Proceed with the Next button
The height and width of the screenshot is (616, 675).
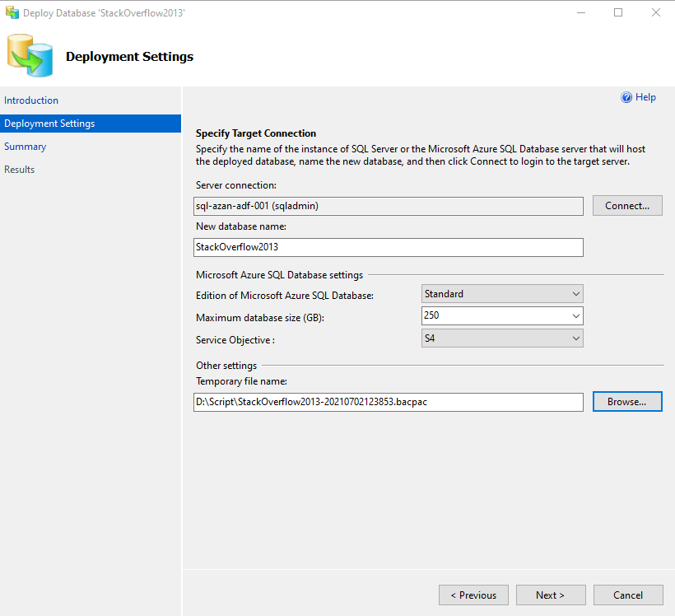(x=551, y=595)
